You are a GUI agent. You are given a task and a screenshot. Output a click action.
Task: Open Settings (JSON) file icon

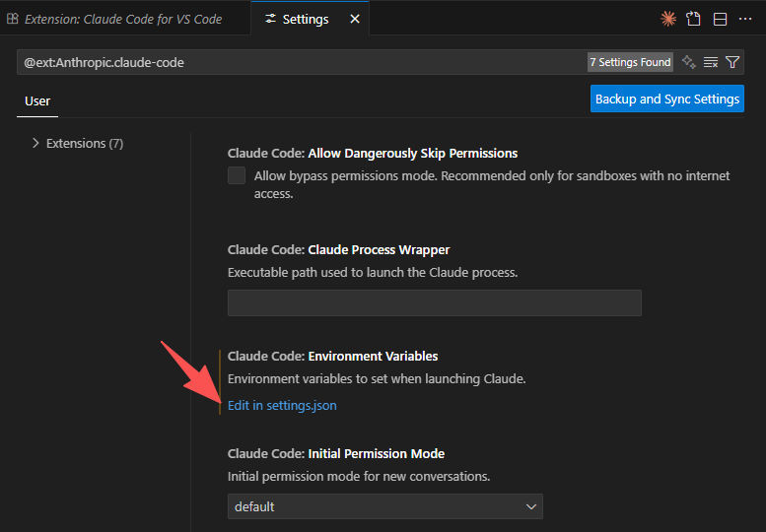(694, 19)
